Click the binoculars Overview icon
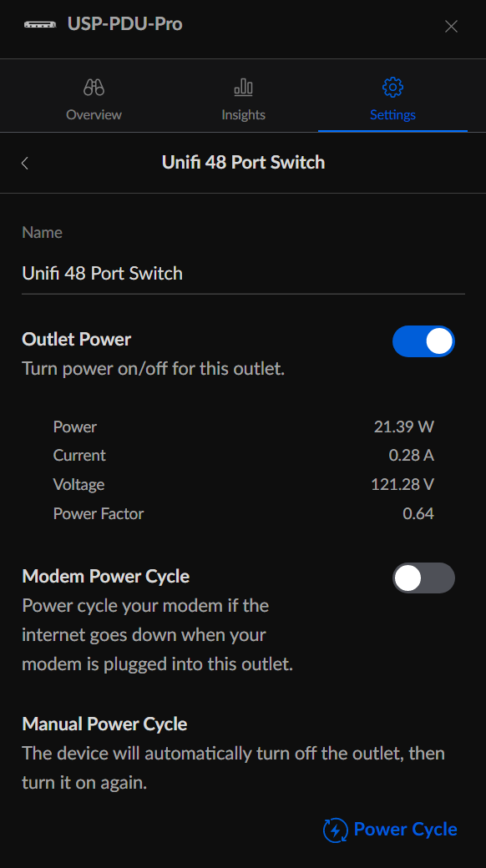The height and width of the screenshot is (868, 486). [x=94, y=88]
